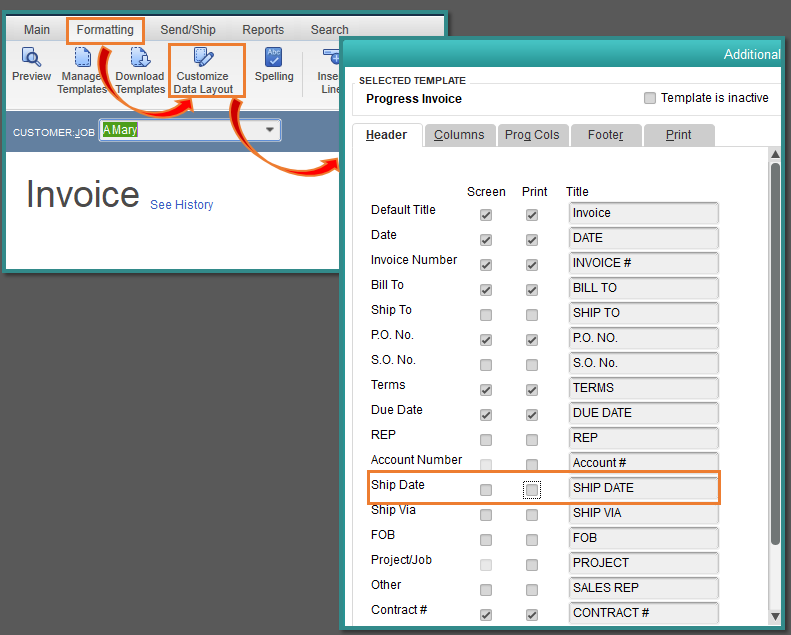The image size is (791, 635).
Task: Click the vertical scrollbar thumb
Action: pyautogui.click(x=775, y=353)
